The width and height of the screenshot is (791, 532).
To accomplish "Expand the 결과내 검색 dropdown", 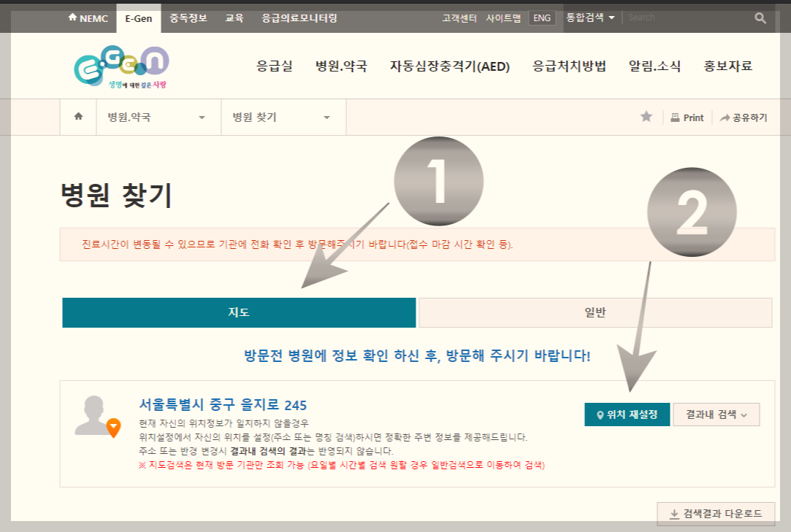I will pos(717,415).
